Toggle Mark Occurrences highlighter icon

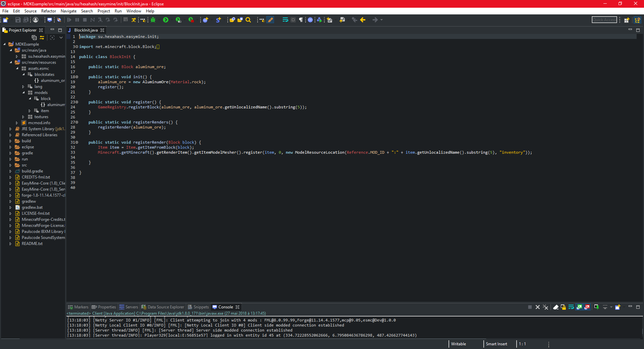click(x=270, y=20)
